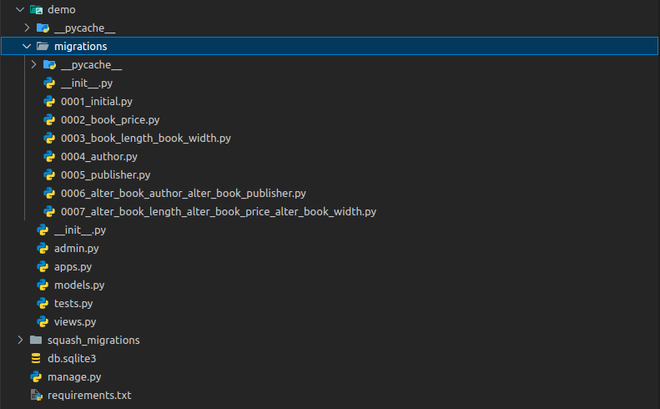Open 0003_book_length_book_width.py migration

tap(146, 138)
